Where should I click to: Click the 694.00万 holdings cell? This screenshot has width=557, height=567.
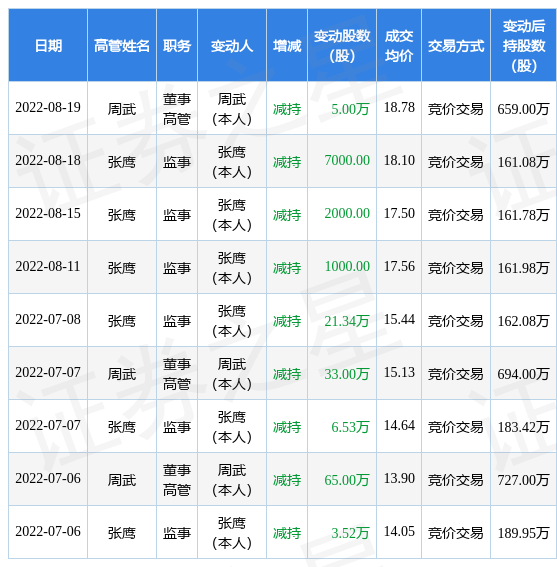coord(523,374)
